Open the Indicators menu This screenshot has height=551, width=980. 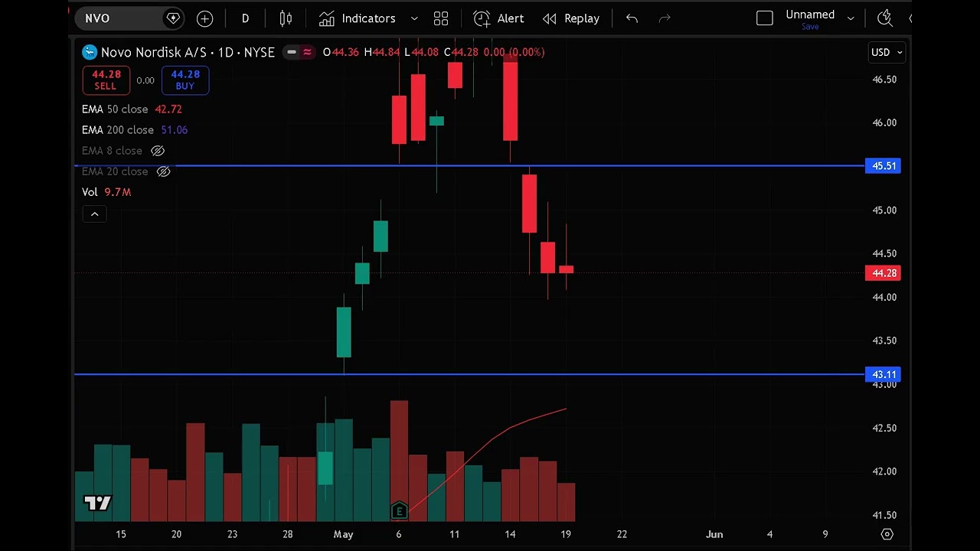358,18
